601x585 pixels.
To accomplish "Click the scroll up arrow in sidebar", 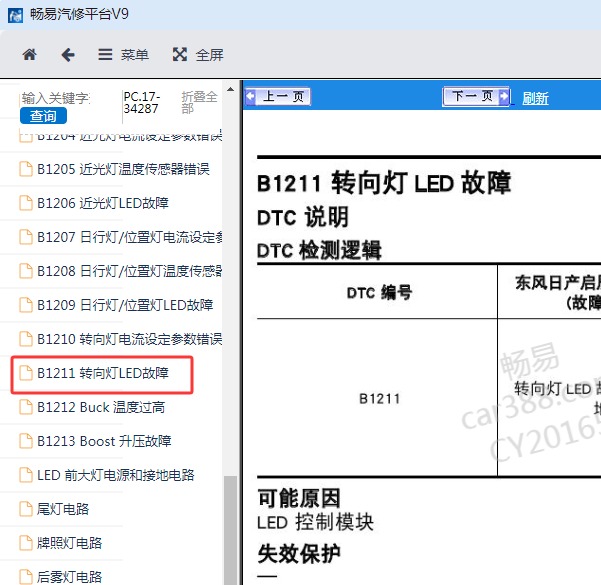I will tap(230, 89).
